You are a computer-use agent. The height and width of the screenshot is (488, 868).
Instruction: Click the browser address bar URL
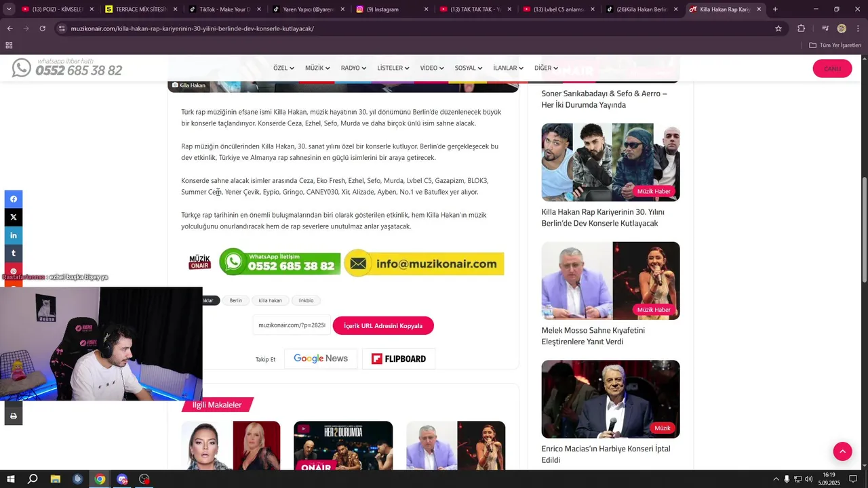pos(193,28)
